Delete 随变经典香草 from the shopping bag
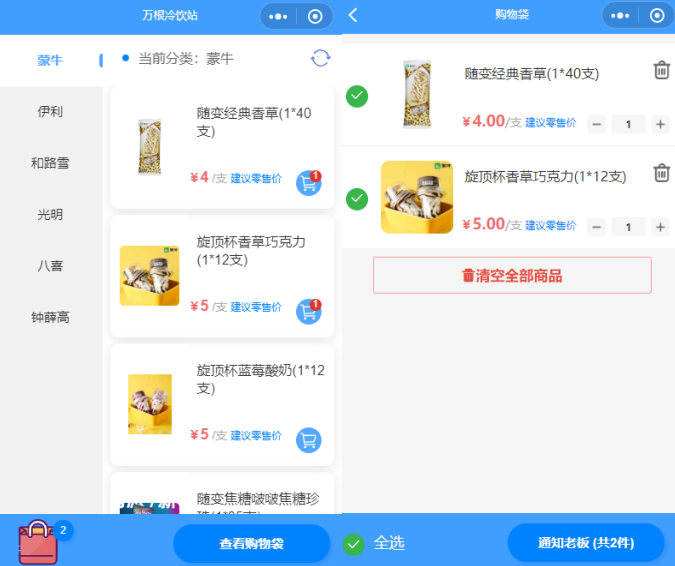 (662, 70)
